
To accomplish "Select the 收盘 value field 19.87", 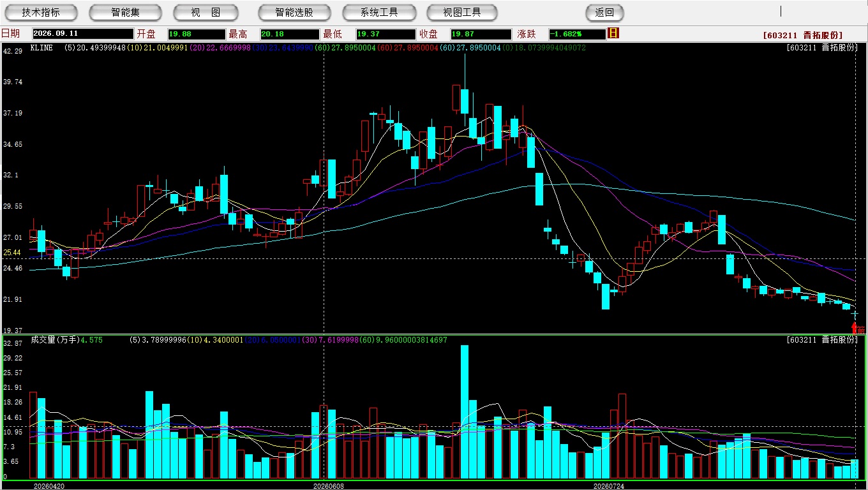I will [x=481, y=34].
